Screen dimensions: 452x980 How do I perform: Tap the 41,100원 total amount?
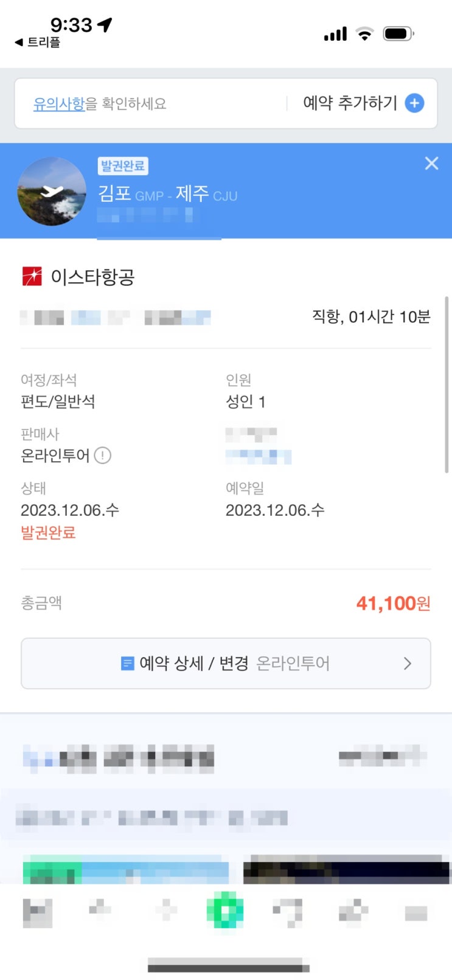pyautogui.click(x=393, y=603)
